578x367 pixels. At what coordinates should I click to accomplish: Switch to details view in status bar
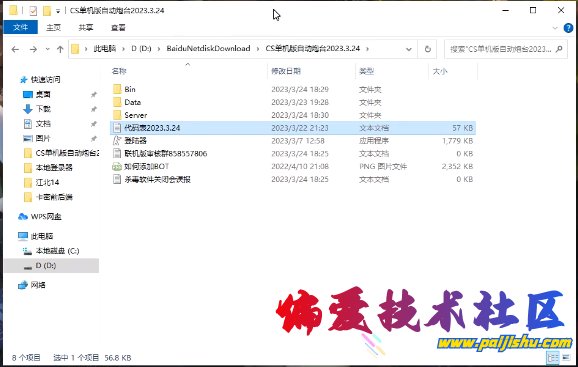point(553,357)
